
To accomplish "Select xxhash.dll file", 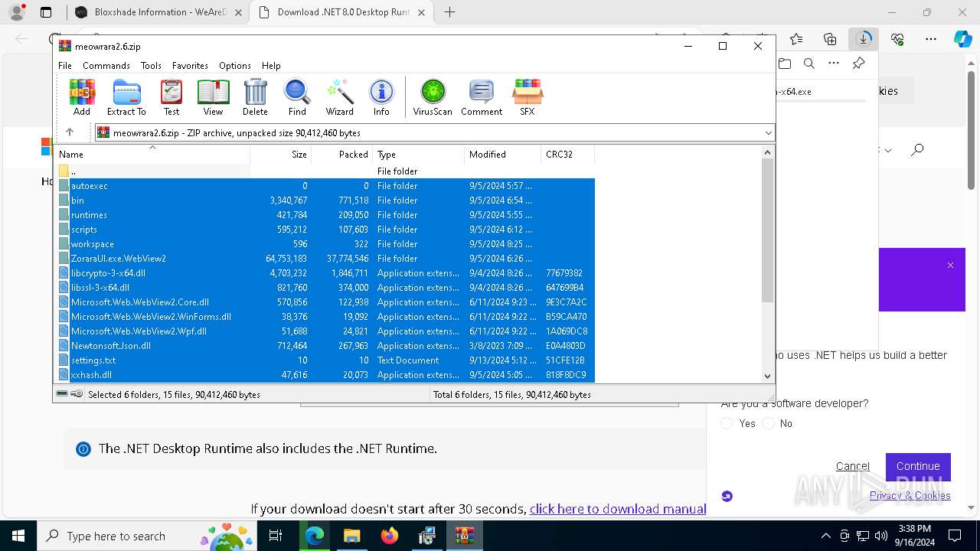I will tap(325, 375).
